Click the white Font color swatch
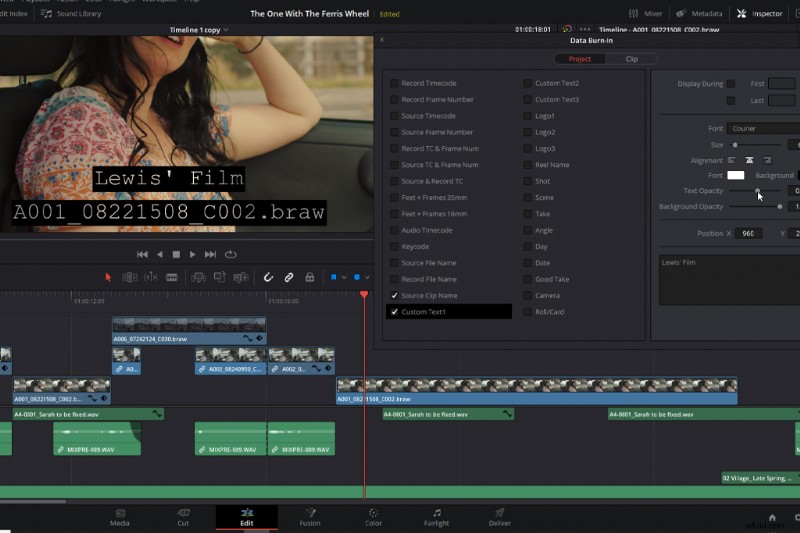Screen dimensions: 800x533 [735, 175]
